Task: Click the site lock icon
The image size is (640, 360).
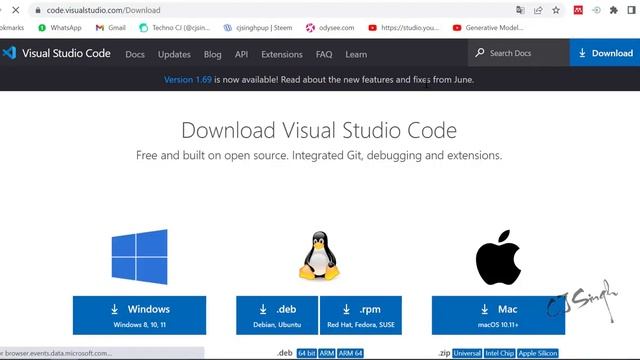Action: pyautogui.click(x=38, y=10)
